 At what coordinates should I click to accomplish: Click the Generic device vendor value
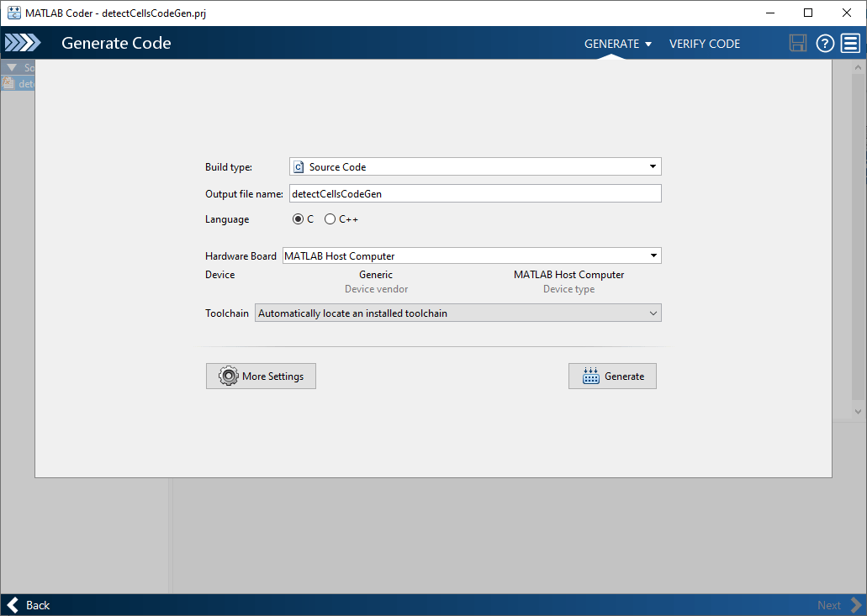pos(376,275)
